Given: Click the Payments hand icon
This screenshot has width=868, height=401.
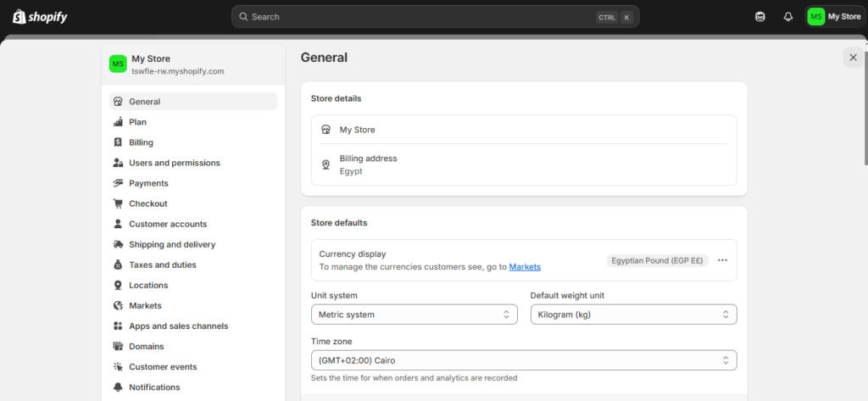Looking at the screenshot, I should click(118, 183).
